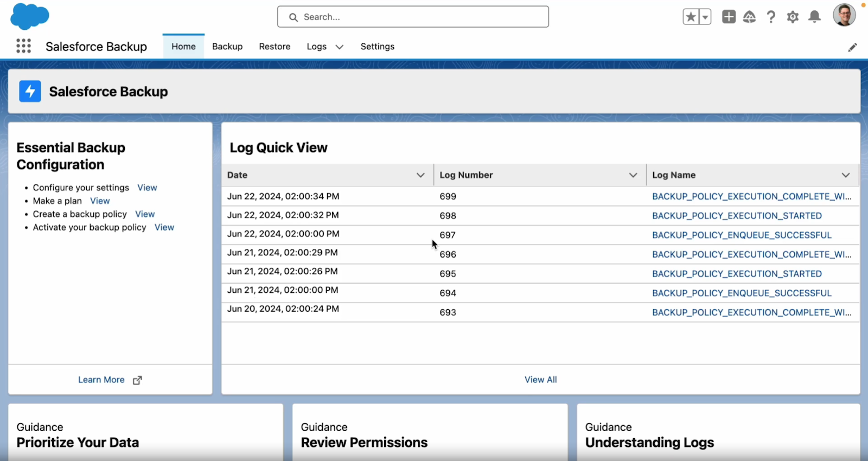This screenshot has width=868, height=461.
Task: Click the Log Quick View heading
Action: [x=278, y=148]
